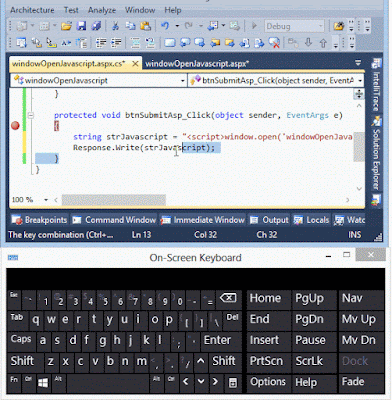Screen dimensions: 392x400
Task: Open the Architecture menu
Action: tap(32, 10)
